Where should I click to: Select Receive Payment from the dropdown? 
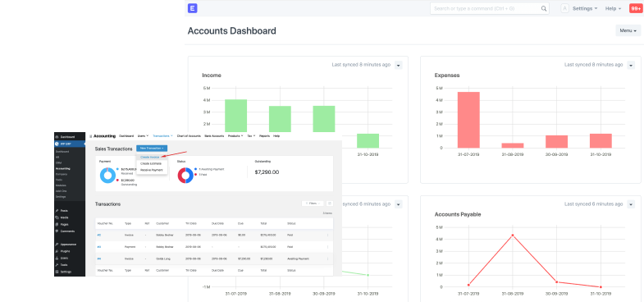152,170
